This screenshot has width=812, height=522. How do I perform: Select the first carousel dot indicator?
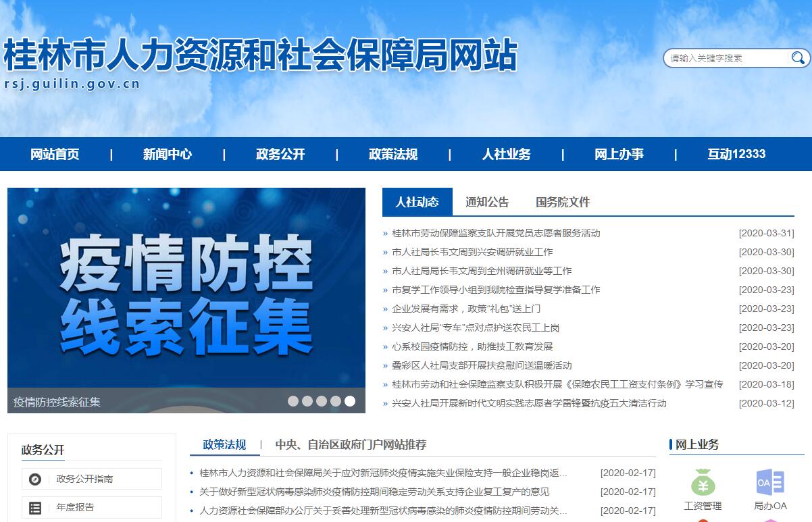click(293, 401)
